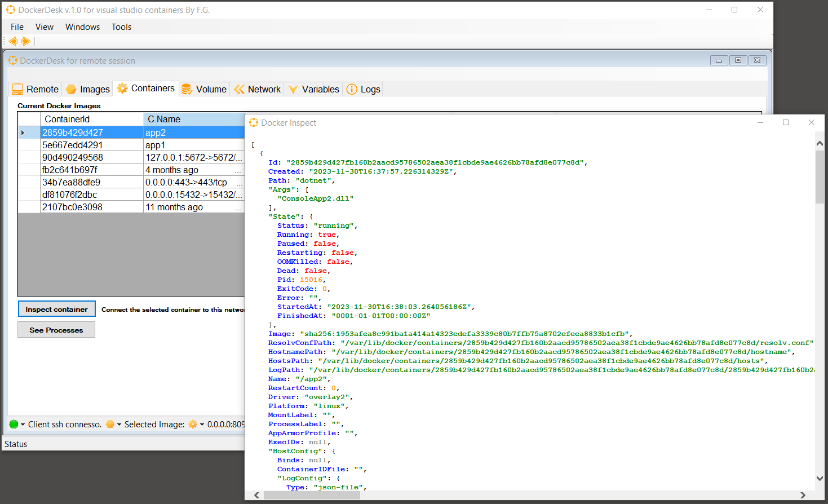Click the ship-wheel icon in Docker Inspect titlebar
The height and width of the screenshot is (504, 828).
(x=254, y=122)
